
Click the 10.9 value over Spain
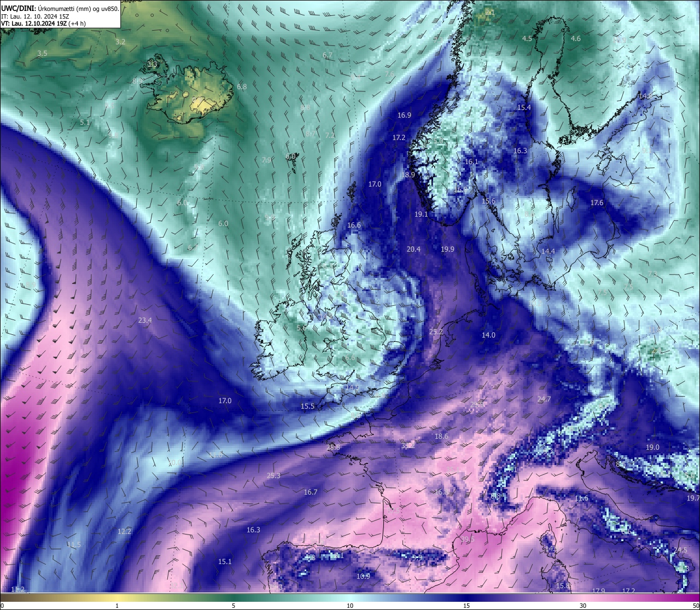(363, 576)
